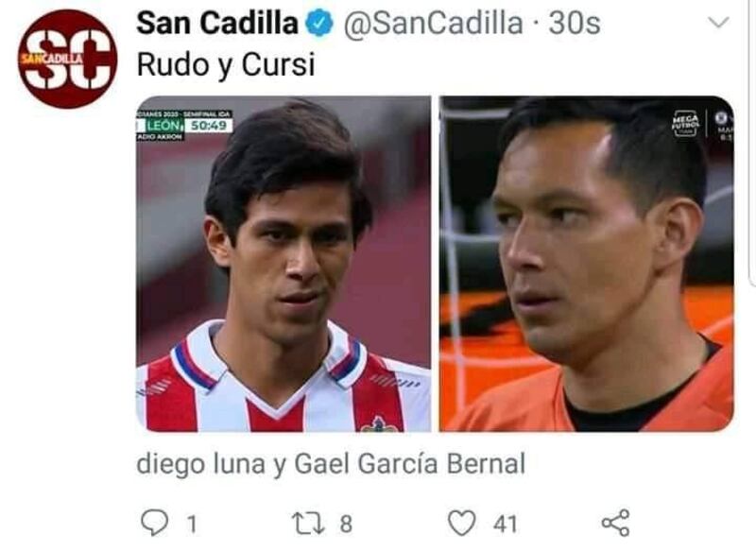Open the San Cadilla profile avatar

pyautogui.click(x=67, y=59)
